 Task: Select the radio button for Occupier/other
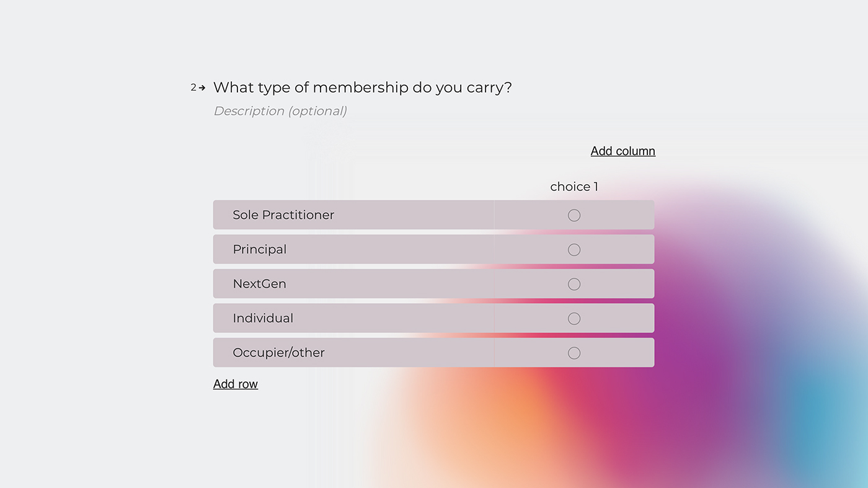tap(574, 352)
